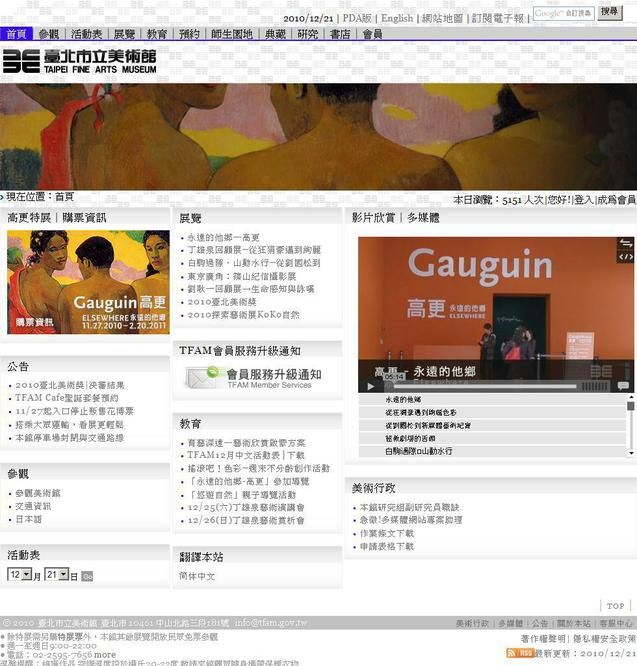Viewport: 637px width, 666px height.
Task: Open the 會員 menu item
Action: (x=372, y=34)
